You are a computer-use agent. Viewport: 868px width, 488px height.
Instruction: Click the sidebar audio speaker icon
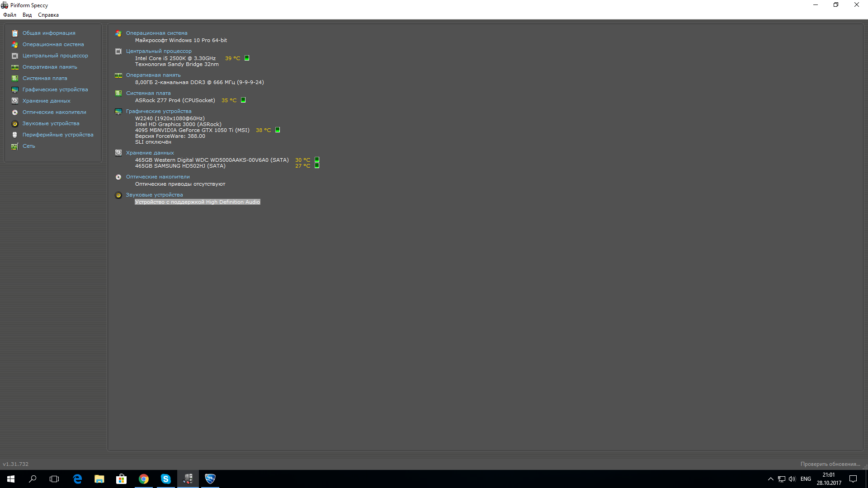coord(15,123)
